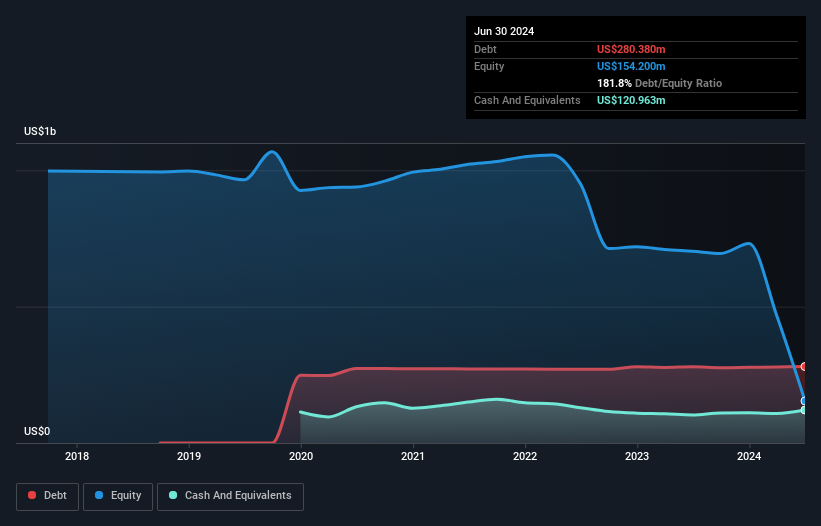The image size is (821, 526).
Task: Click the US$1b y-axis label
Action: [40, 131]
